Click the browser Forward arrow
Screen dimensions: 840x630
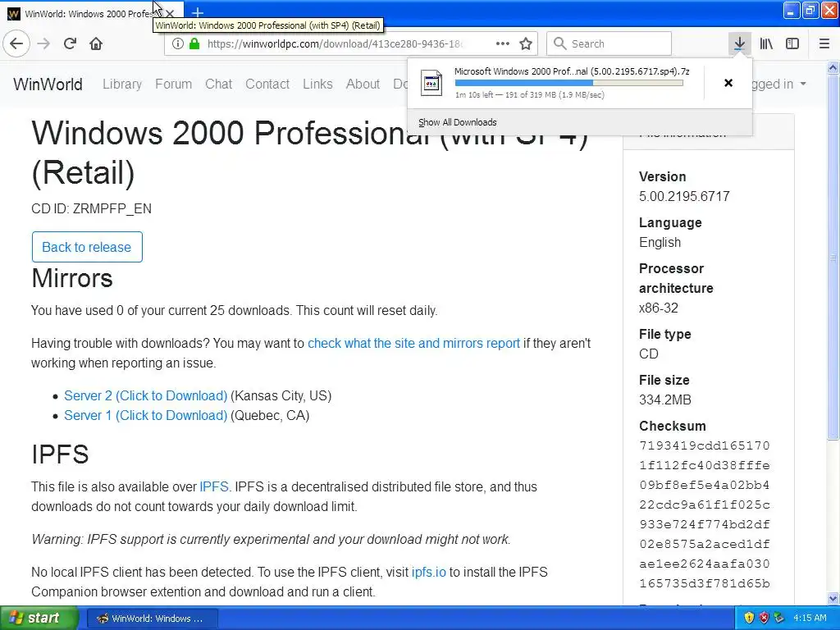(x=43, y=43)
